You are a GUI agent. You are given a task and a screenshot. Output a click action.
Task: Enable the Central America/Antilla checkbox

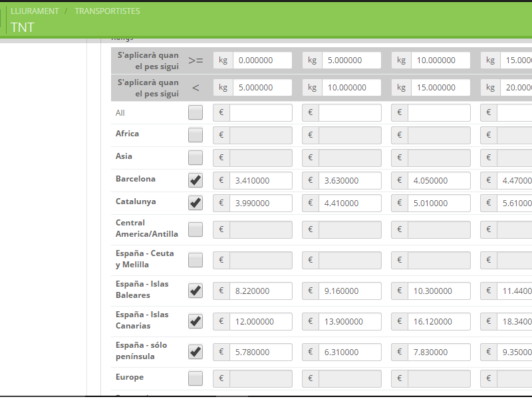click(x=196, y=229)
